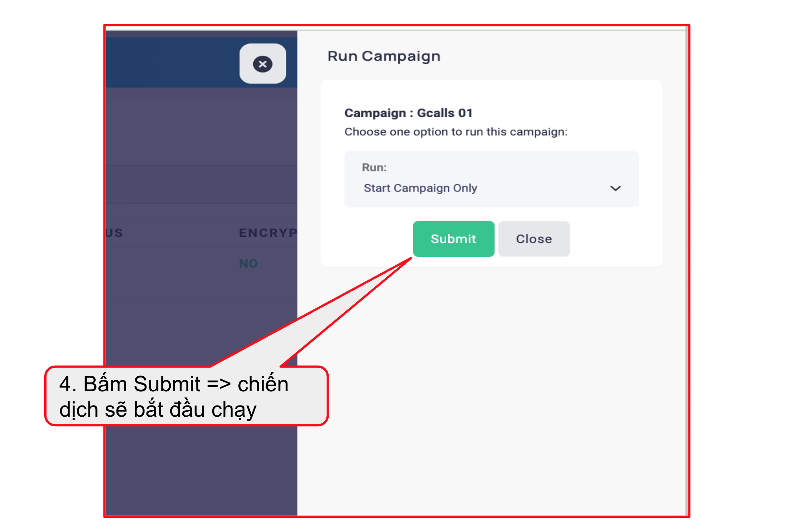Click the Run: field label

click(374, 167)
